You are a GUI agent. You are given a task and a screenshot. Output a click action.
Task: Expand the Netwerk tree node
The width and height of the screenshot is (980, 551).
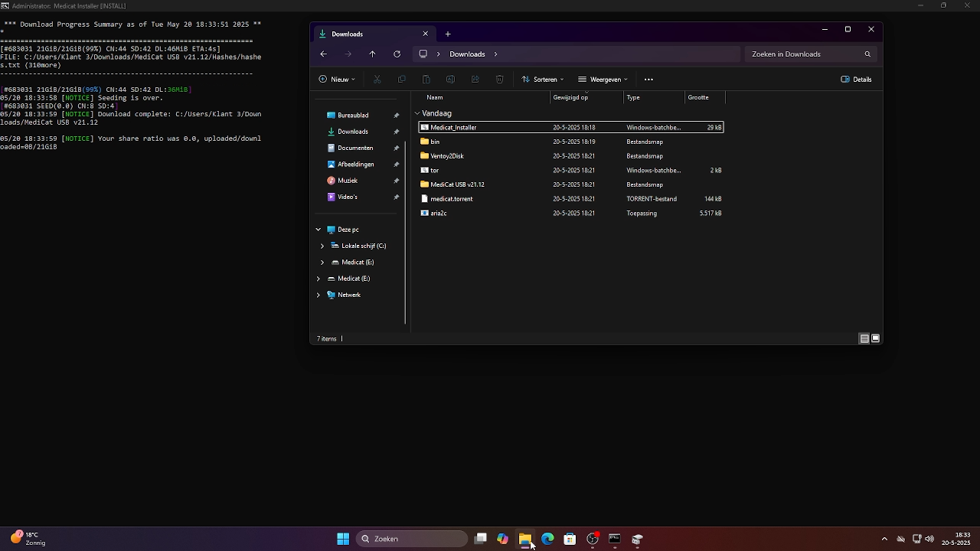click(318, 295)
